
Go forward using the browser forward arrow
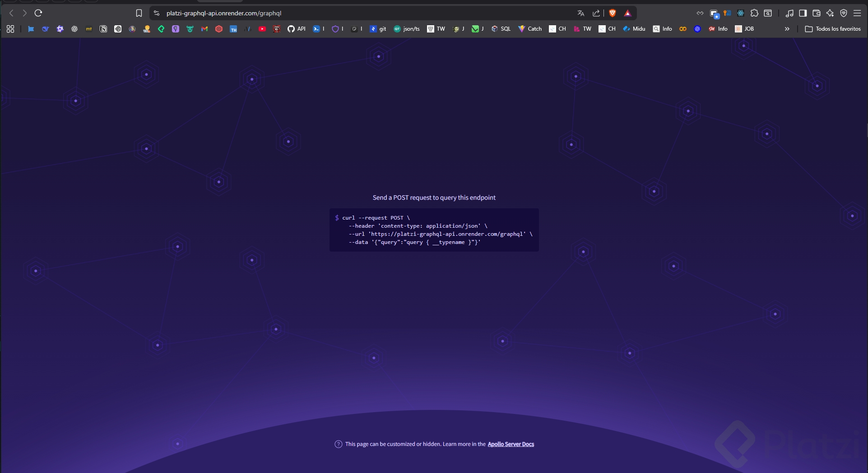click(25, 13)
